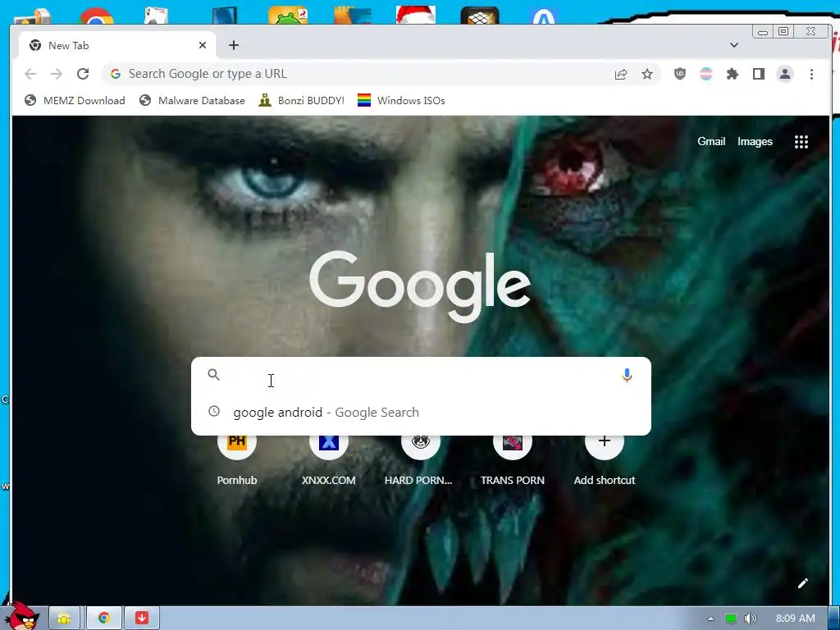Reload the page with the refresh icon
This screenshot has width=840, height=630.
click(x=83, y=74)
